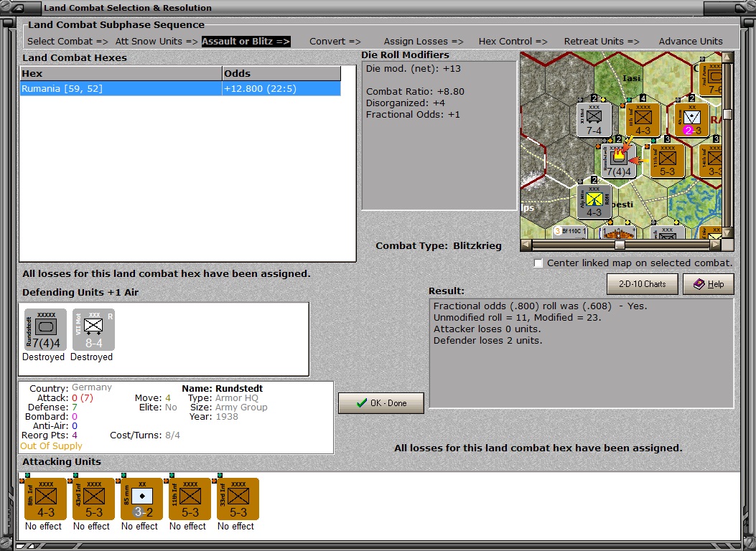Click the 5-3 infantry counter east of Rundstedt

667,161
